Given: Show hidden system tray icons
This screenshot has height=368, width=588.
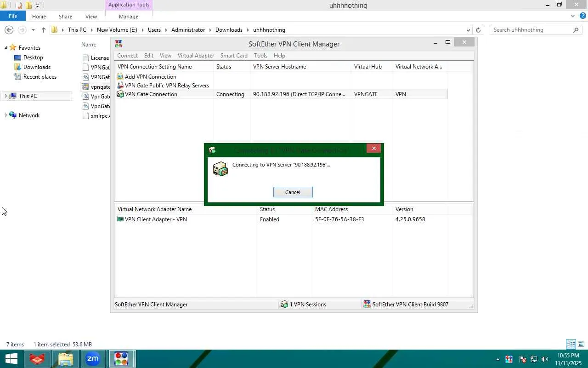Looking at the screenshot, I should coord(498,359).
